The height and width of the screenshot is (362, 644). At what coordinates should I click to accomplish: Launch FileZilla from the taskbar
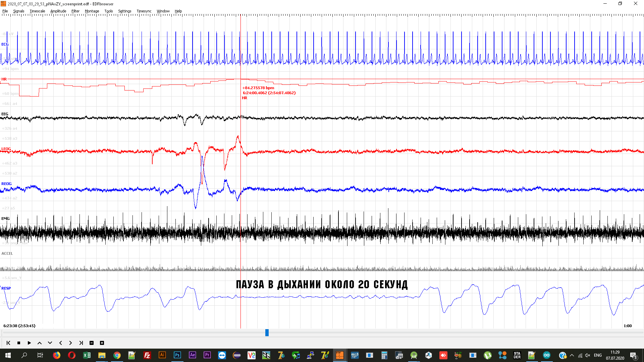coord(147,355)
